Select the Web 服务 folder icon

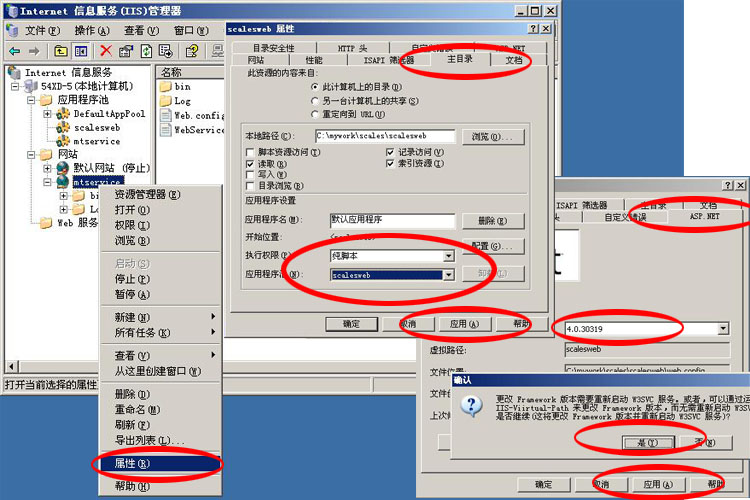click(x=46, y=223)
